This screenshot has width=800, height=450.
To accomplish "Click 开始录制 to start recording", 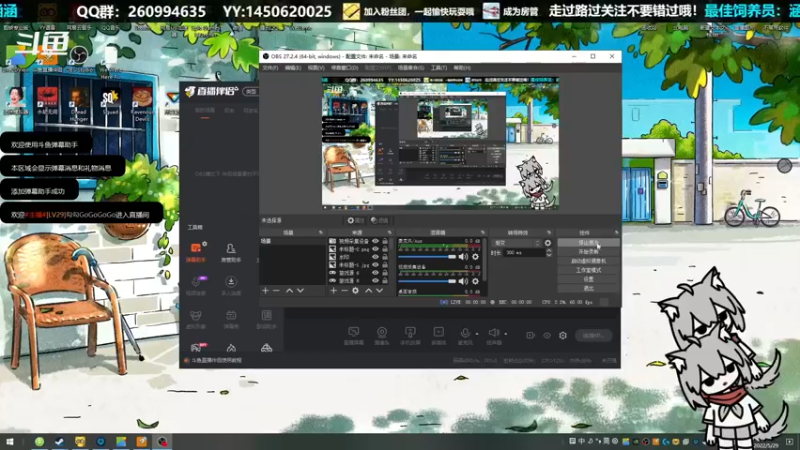I will [588, 252].
